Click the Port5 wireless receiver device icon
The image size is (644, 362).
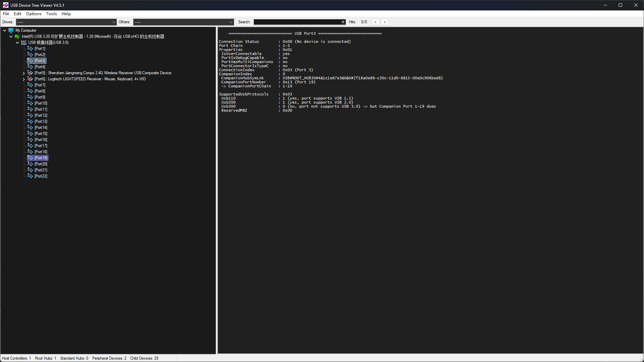30,73
